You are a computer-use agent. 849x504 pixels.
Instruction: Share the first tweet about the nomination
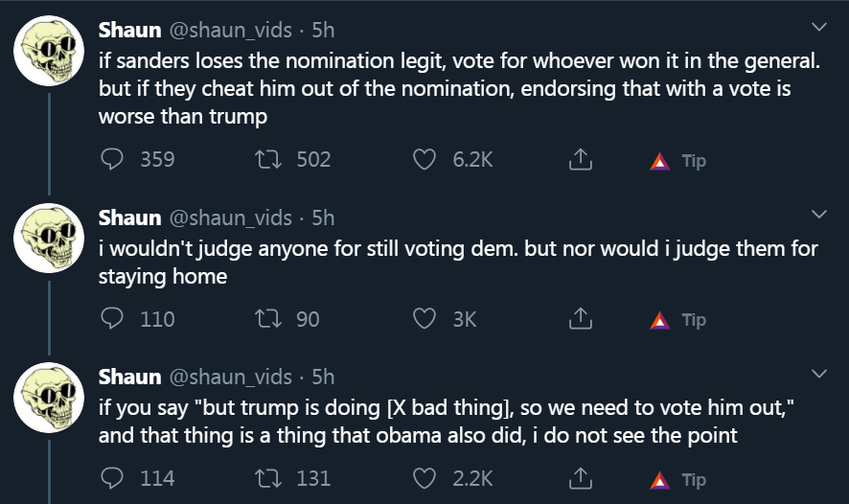(581, 159)
